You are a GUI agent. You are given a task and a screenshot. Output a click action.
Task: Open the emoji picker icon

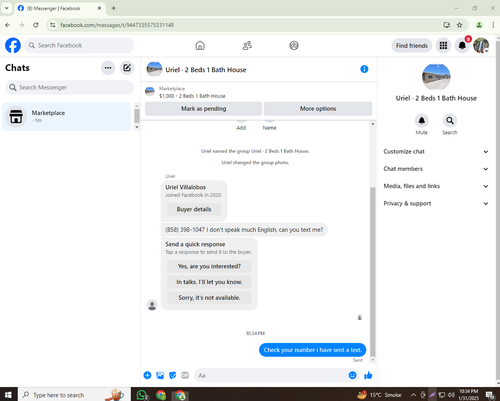[352, 375]
